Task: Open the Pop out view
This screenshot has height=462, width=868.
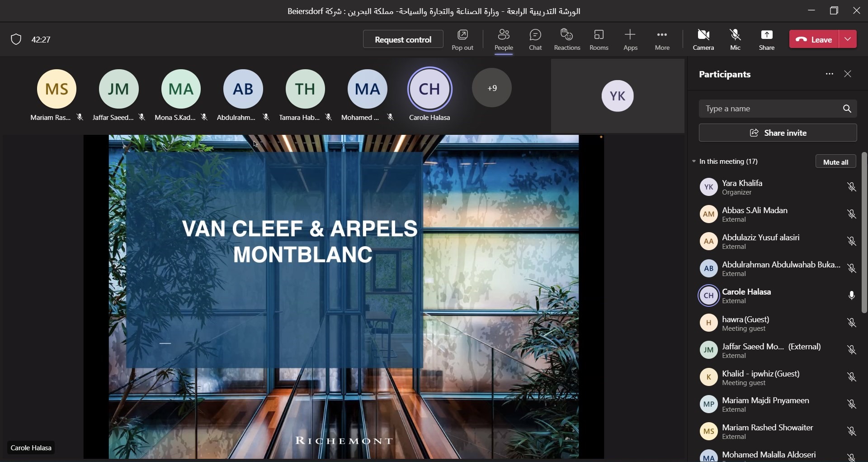Action: 462,39
